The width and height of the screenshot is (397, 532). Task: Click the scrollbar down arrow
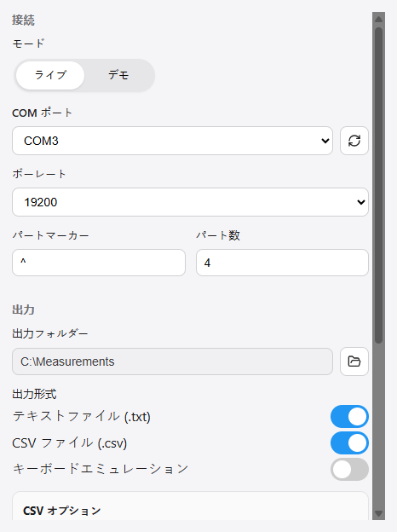(378, 513)
